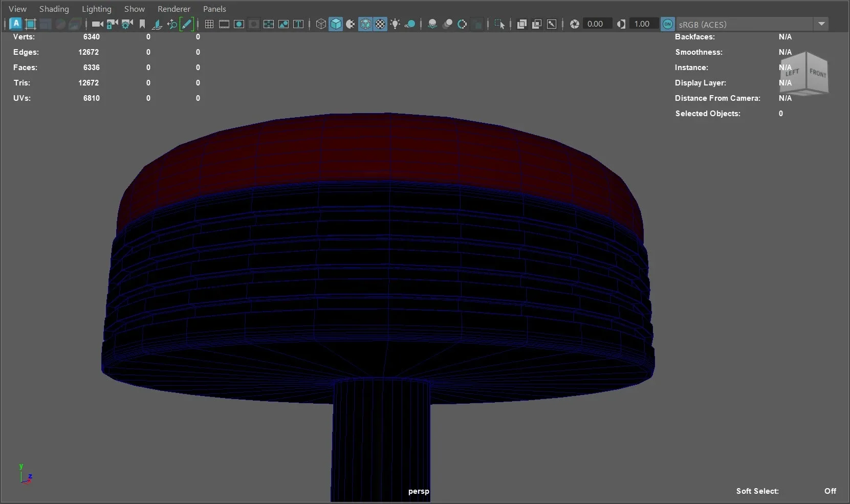850x504 pixels.
Task: Click the Screen Space Ambient Occlusion icon
Action: tap(432, 24)
